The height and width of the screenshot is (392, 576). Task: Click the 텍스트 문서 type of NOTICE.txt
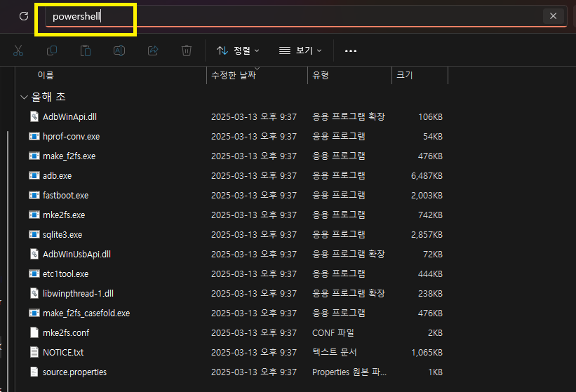pyautogui.click(x=334, y=352)
